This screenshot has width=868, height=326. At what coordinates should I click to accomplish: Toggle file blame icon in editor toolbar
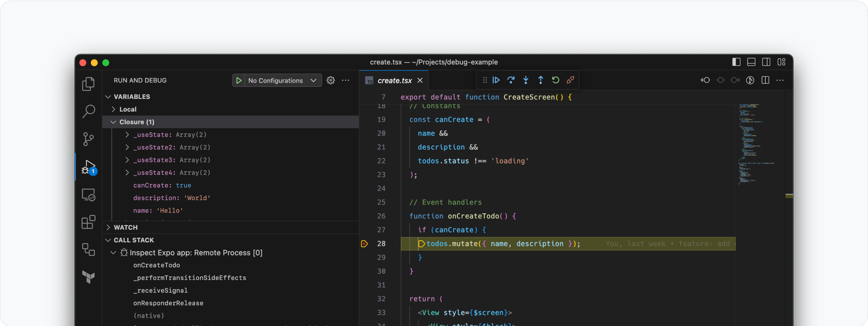point(750,80)
